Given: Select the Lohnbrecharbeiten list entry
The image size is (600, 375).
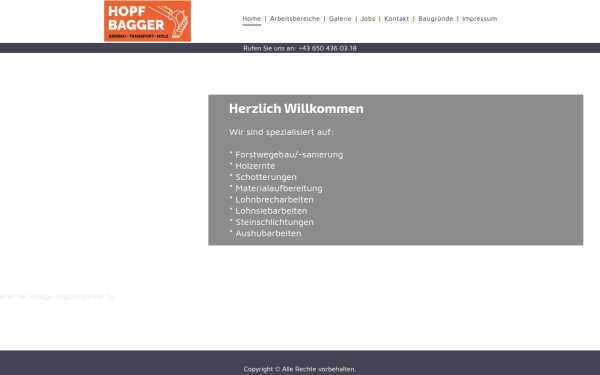Looking at the screenshot, I should tap(274, 199).
